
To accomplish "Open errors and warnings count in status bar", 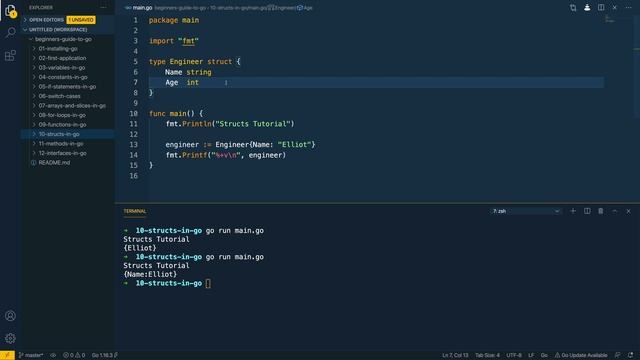I will click(74, 355).
